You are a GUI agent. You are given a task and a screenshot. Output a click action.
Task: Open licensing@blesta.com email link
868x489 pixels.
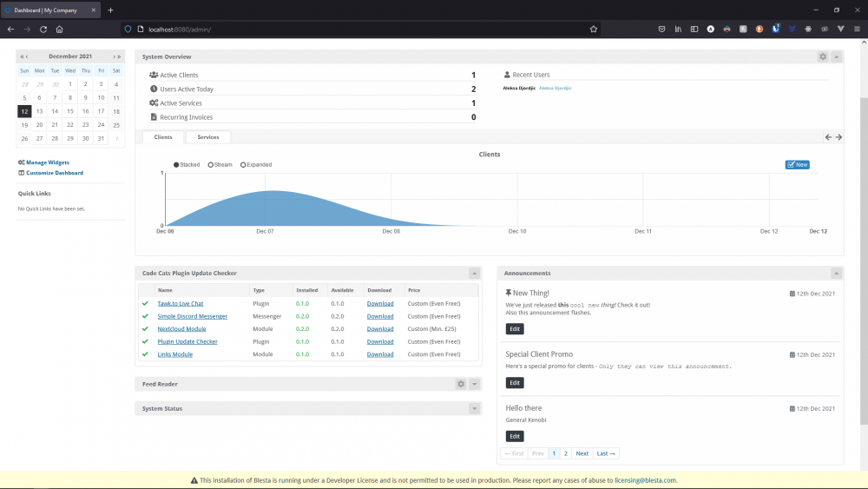point(645,480)
